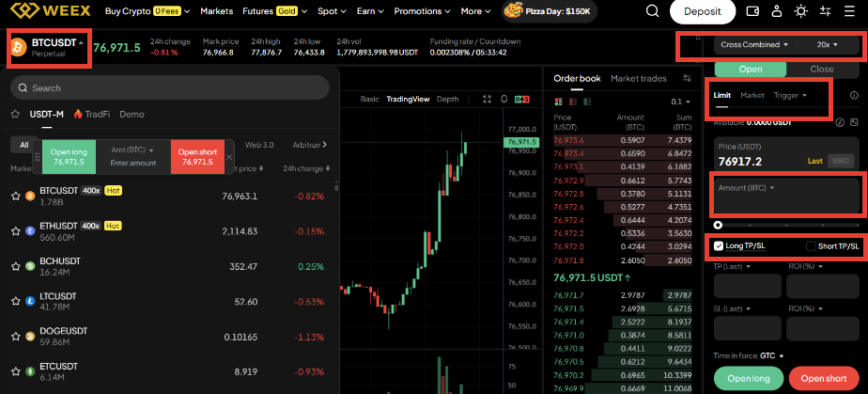Switch to the Market trades tab
The height and width of the screenshot is (394, 868).
pos(638,78)
